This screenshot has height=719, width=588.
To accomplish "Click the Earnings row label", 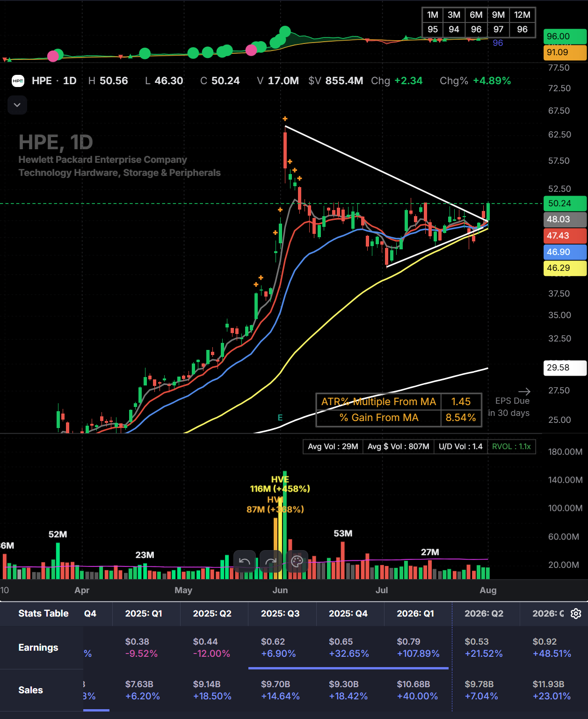I will [x=38, y=647].
